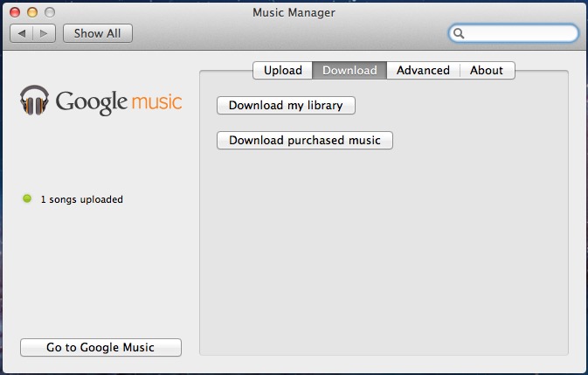This screenshot has width=588, height=375.
Task: Close the Music Manager window
Action: [15, 12]
